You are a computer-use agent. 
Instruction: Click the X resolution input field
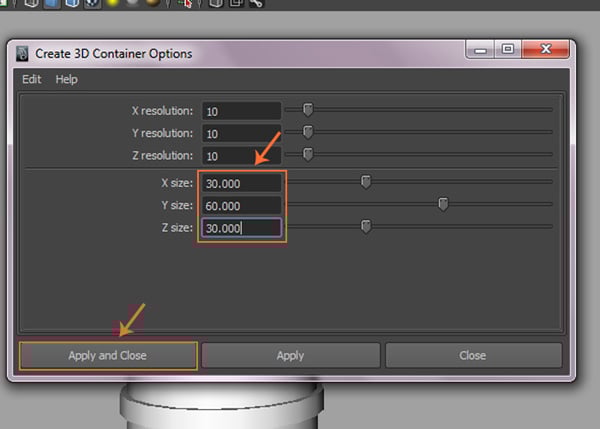coord(241,111)
